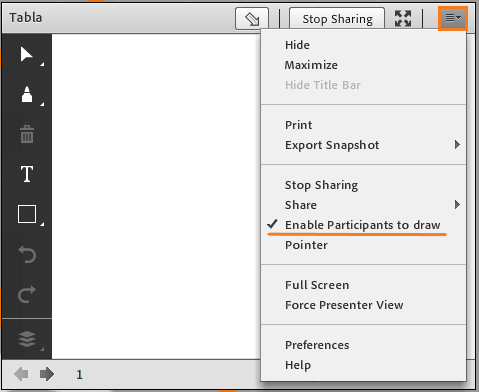Open Help from the menu

coord(363,365)
